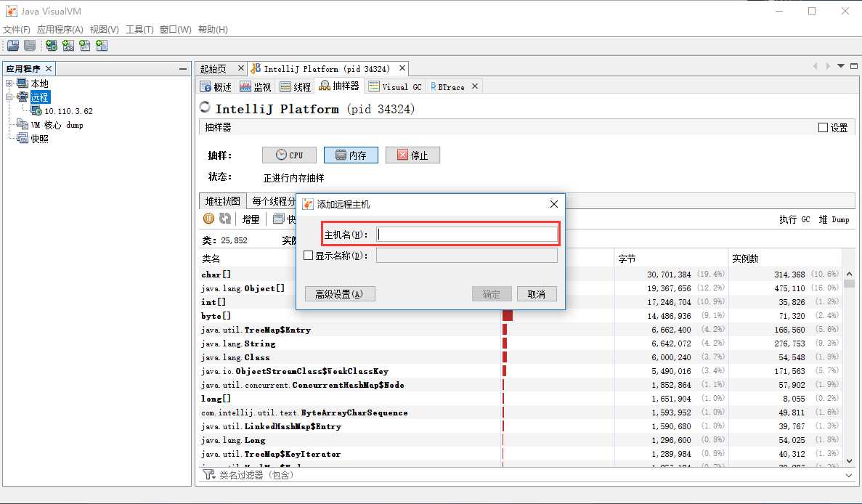Open the 视图(V) menu
This screenshot has height=504, width=862.
[105, 30]
